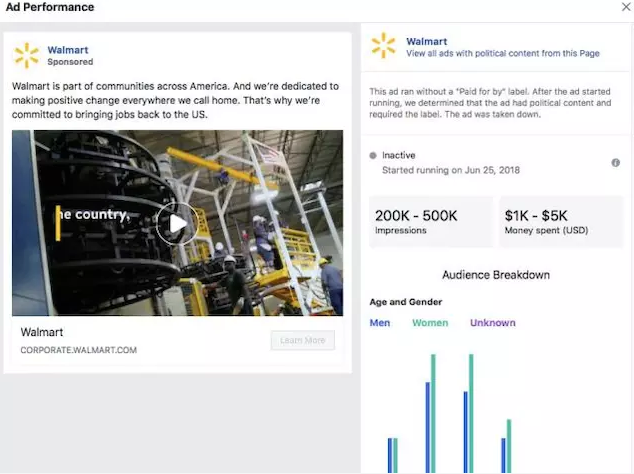The width and height of the screenshot is (634, 474).
Task: Click the ad copy about bringing jobs back
Action: point(175,100)
